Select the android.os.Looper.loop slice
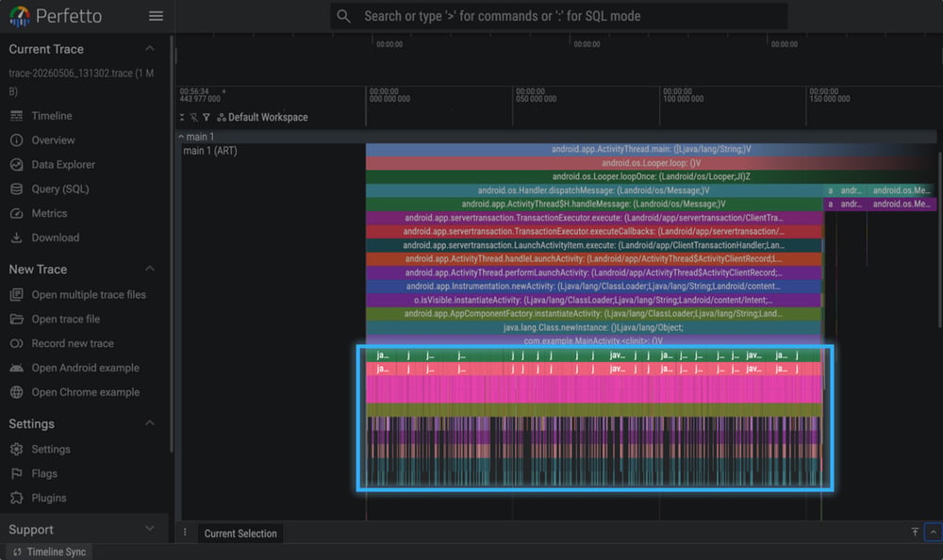 [651, 163]
